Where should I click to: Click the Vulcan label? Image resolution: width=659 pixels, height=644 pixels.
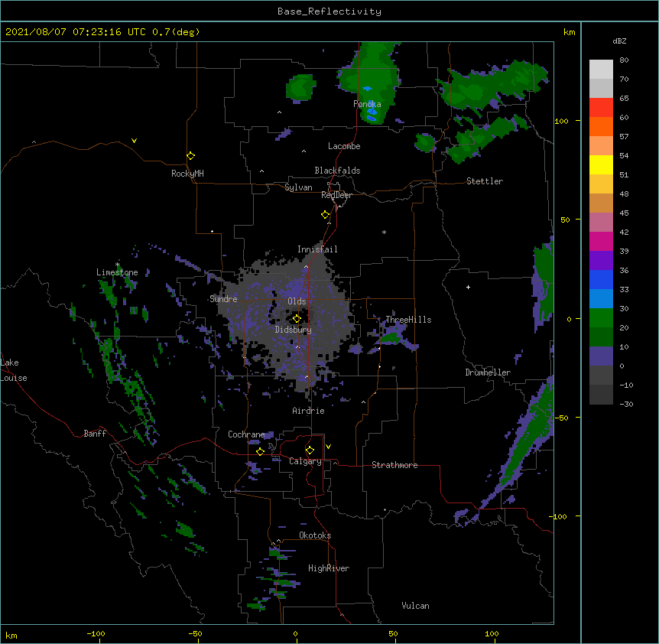415,606
